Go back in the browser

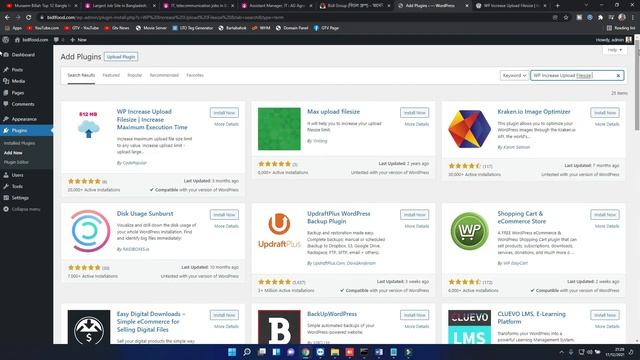click(7, 18)
